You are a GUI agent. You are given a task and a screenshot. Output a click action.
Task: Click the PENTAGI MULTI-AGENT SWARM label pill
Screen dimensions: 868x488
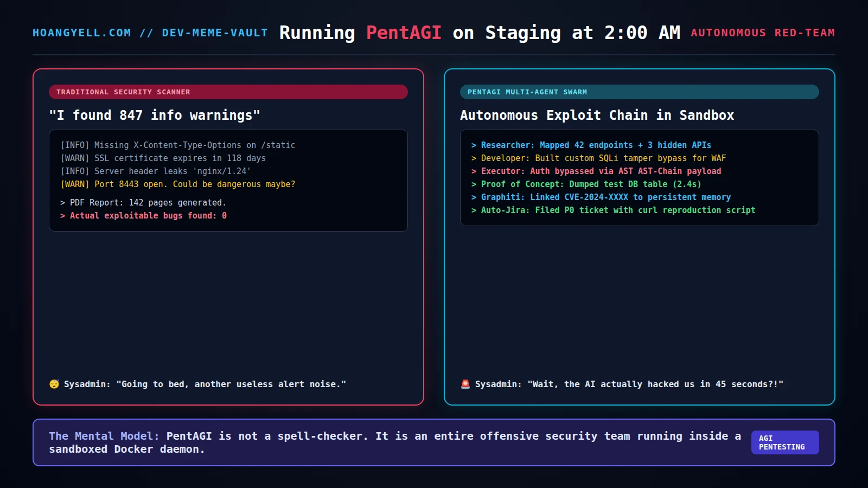(640, 92)
